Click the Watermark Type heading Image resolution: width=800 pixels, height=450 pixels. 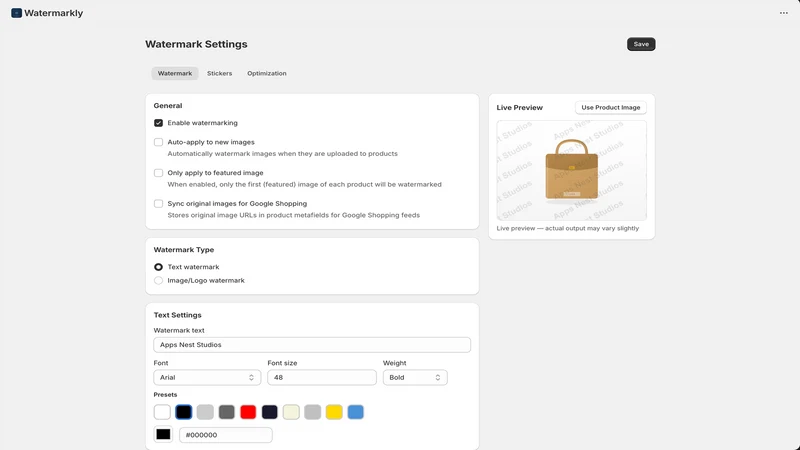pyautogui.click(x=184, y=250)
